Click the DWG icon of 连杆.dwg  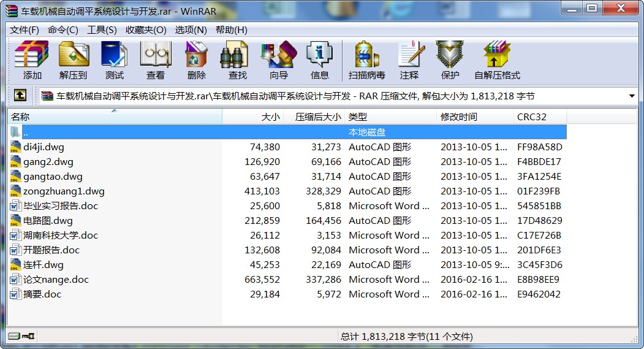(15, 264)
